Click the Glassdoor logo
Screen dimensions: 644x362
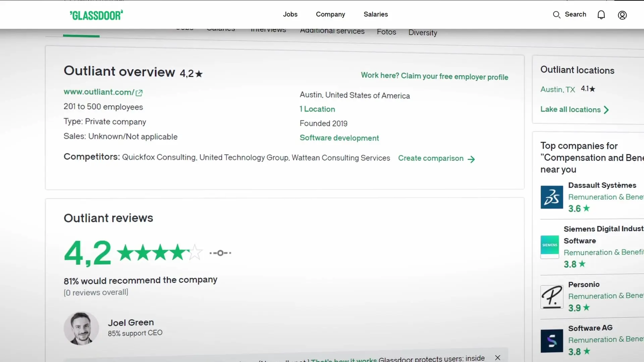coord(96,15)
